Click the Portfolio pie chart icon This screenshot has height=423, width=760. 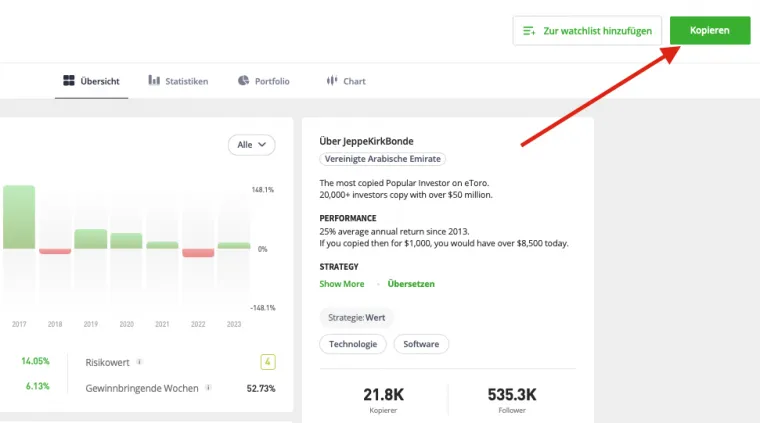243,80
